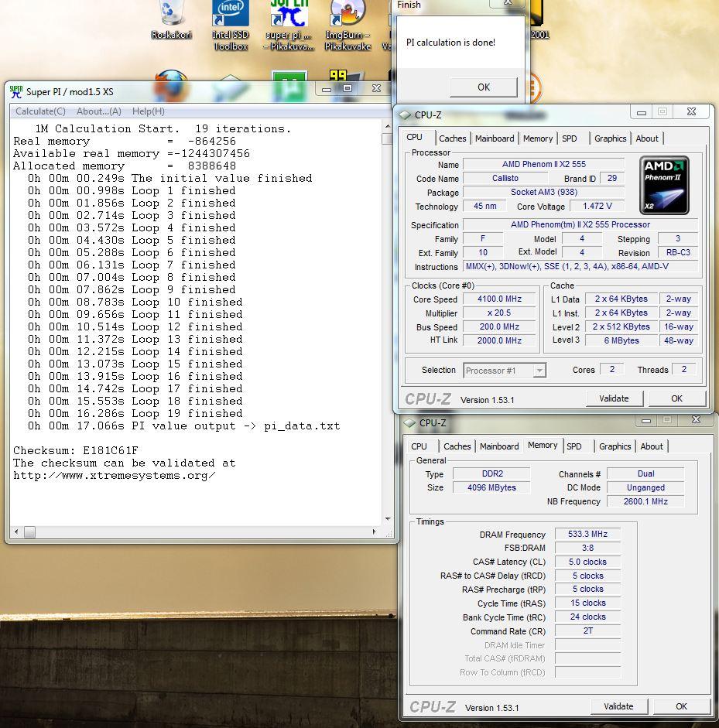
Task: Click OK in the upper CPU-Z window
Action: (x=676, y=398)
